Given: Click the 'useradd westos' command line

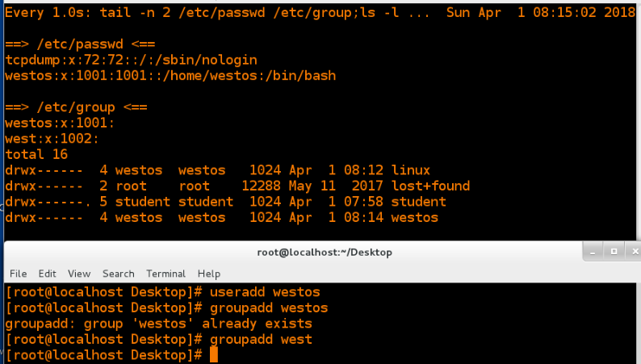Looking at the screenshot, I should pyautogui.click(x=163, y=292).
